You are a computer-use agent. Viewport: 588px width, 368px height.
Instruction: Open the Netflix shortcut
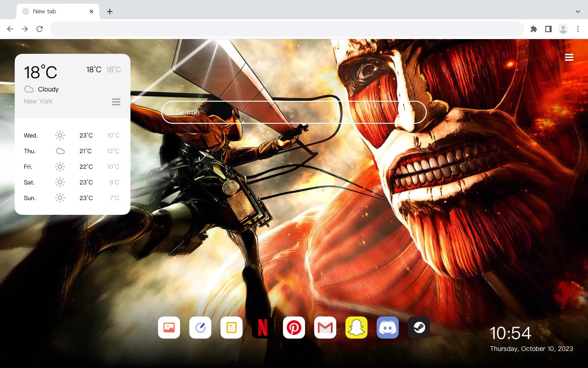pyautogui.click(x=263, y=328)
